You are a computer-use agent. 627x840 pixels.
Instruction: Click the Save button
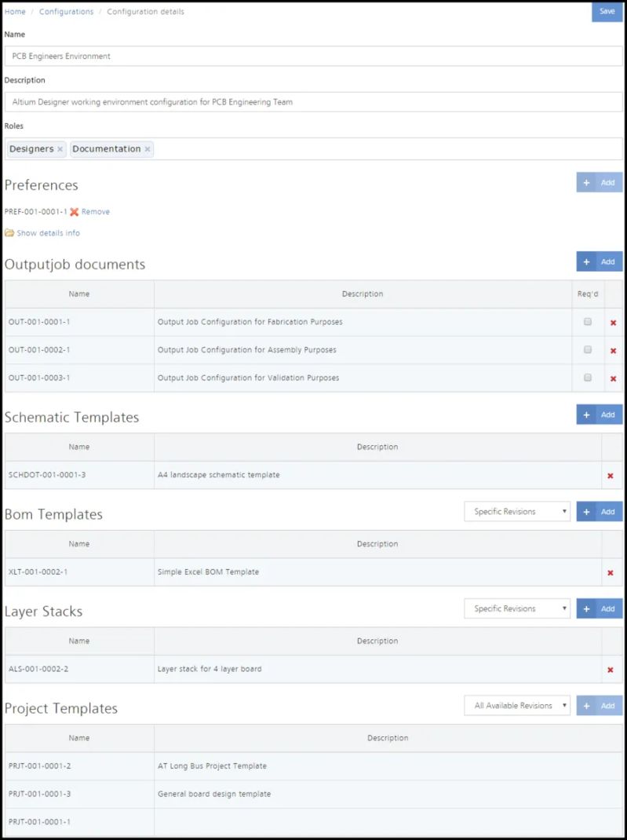[x=607, y=11]
